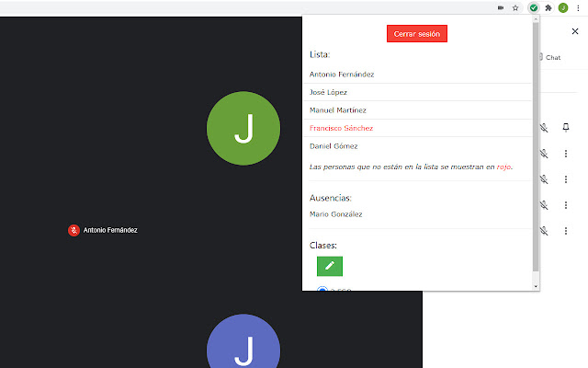Open the browser extensions puzzle menu
This screenshot has width=588, height=368.
coord(548,8)
